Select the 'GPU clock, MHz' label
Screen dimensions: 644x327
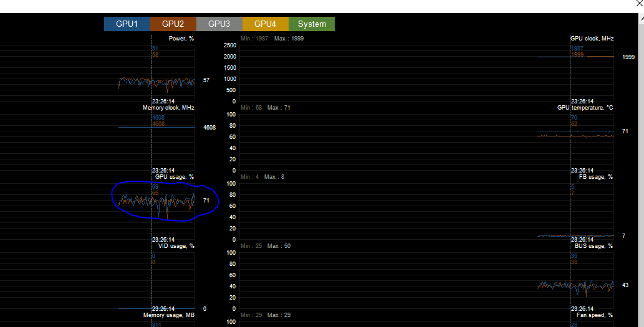(592, 39)
